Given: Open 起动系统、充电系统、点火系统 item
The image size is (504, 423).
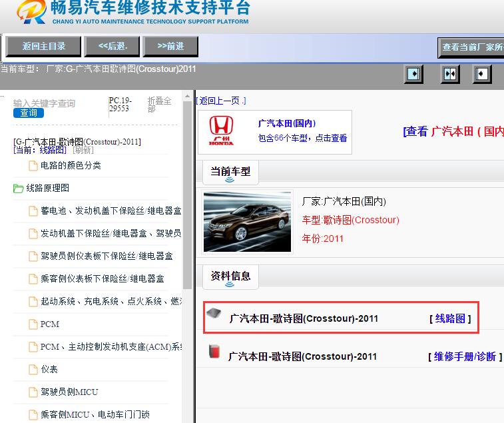Looking at the screenshot, I should coord(111,301).
